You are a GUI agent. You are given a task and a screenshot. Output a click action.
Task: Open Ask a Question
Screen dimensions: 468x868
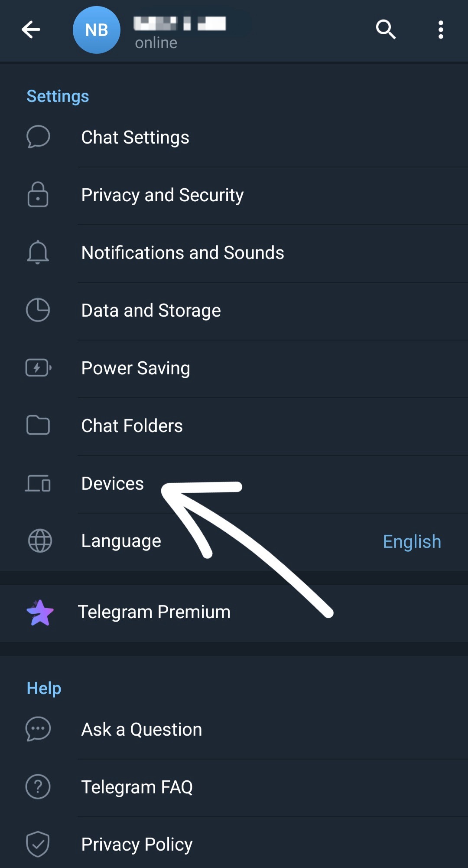142,730
